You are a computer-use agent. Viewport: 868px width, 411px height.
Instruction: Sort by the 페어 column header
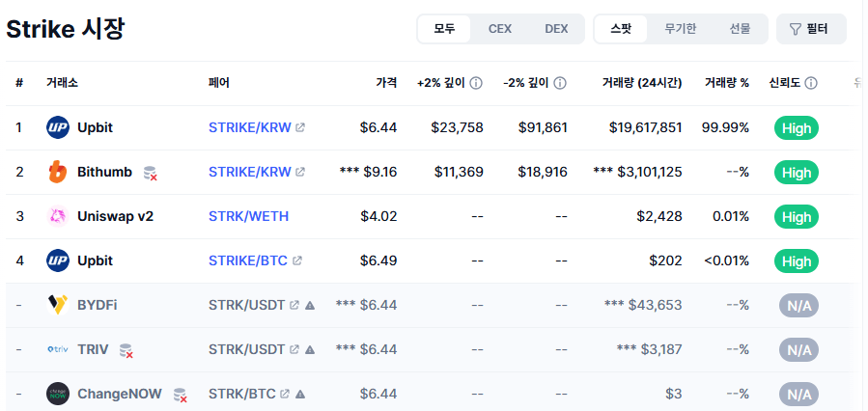coord(219,83)
